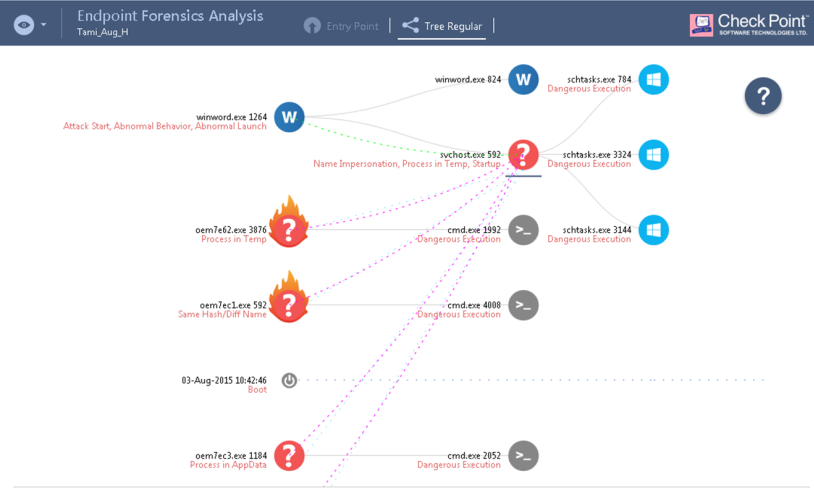Click the 'Boot' label under the timestamp
Viewport: 814px width, 488px height.
(257, 390)
